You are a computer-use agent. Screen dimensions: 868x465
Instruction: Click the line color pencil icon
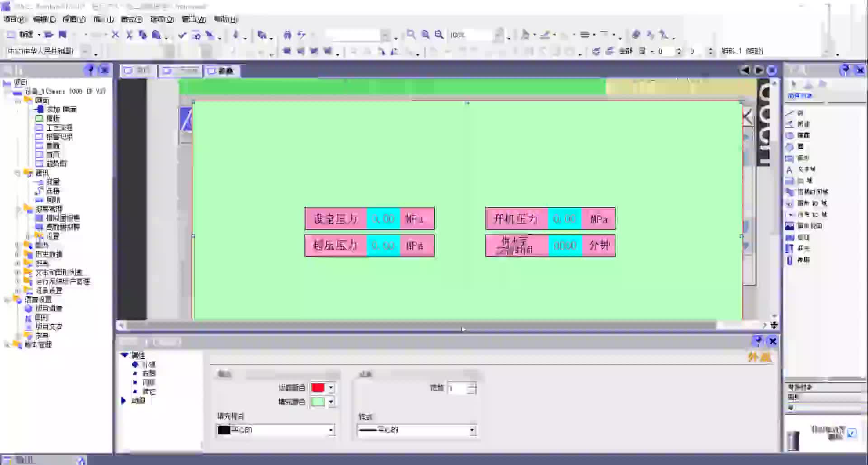point(545,34)
